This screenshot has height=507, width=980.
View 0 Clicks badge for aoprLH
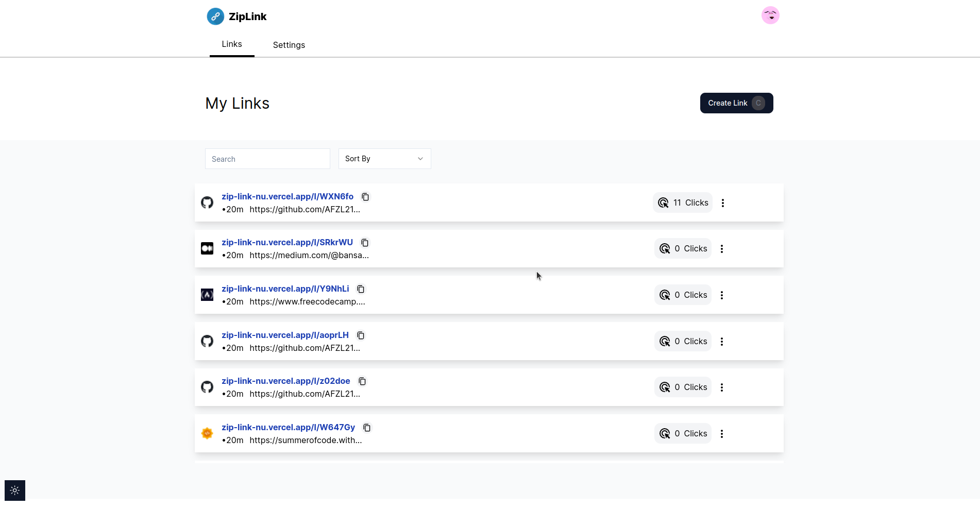click(x=683, y=341)
